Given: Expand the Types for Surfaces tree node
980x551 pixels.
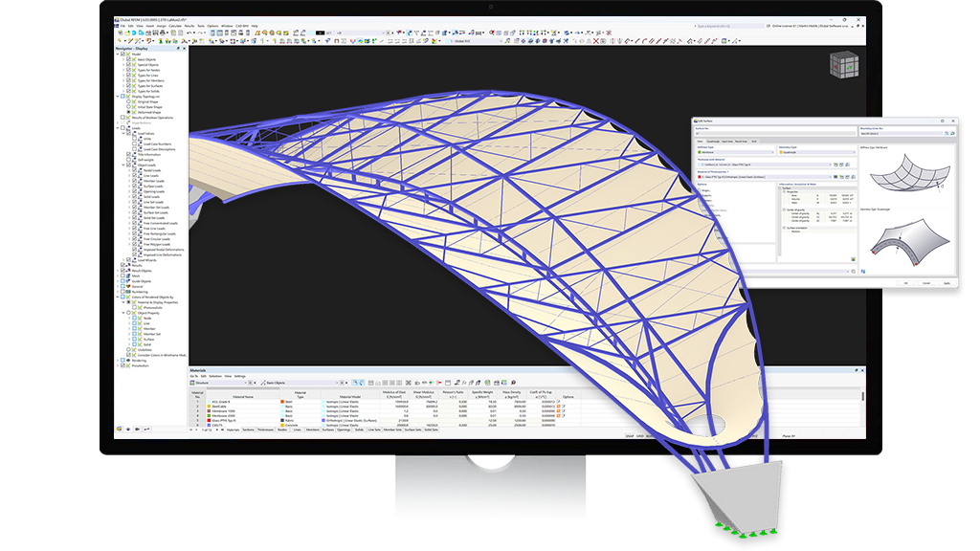Looking at the screenshot, I should click(123, 85).
